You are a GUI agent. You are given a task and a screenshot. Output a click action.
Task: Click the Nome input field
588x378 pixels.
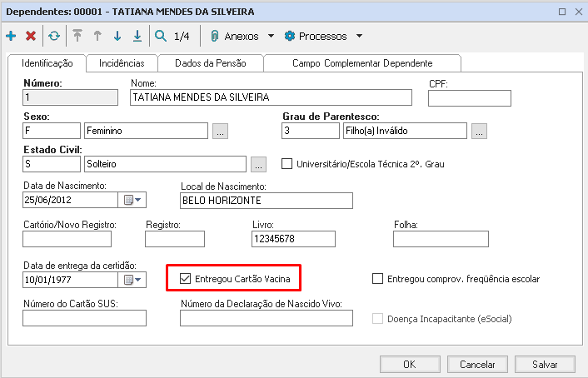coord(271,97)
